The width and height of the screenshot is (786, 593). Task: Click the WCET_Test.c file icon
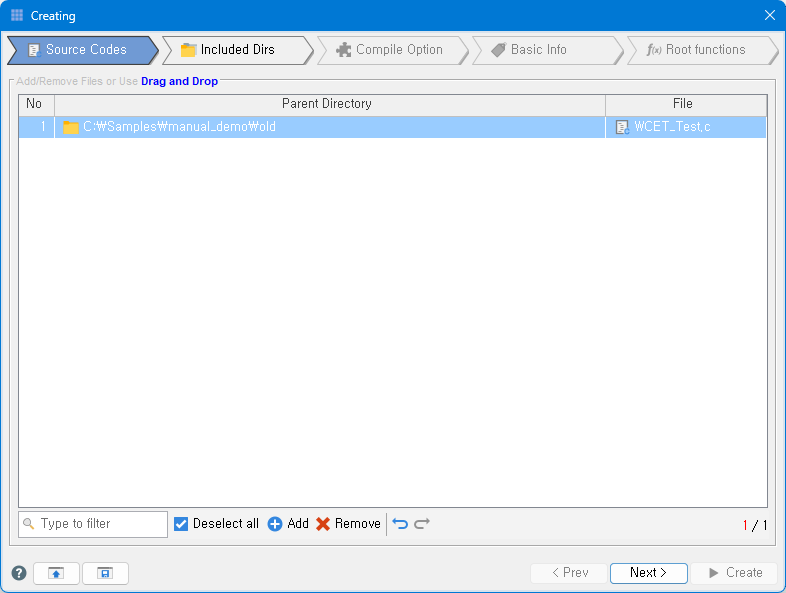(622, 127)
